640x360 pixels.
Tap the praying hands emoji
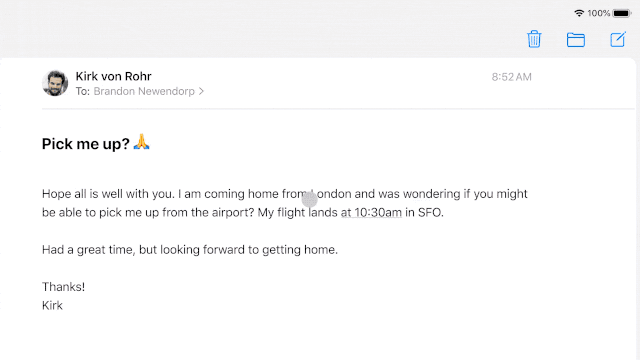coord(142,142)
